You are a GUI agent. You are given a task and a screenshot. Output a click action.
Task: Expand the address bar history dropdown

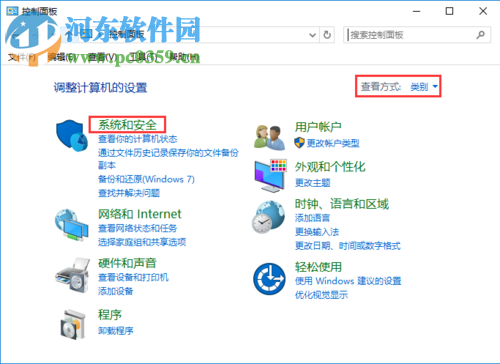[x=312, y=35]
